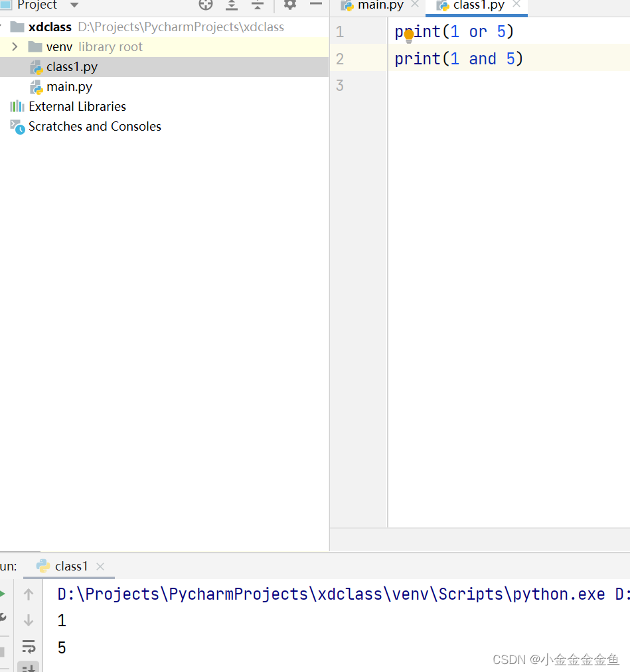Image resolution: width=630 pixels, height=672 pixels.
Task: Click the External Libraries node
Action: tap(77, 107)
